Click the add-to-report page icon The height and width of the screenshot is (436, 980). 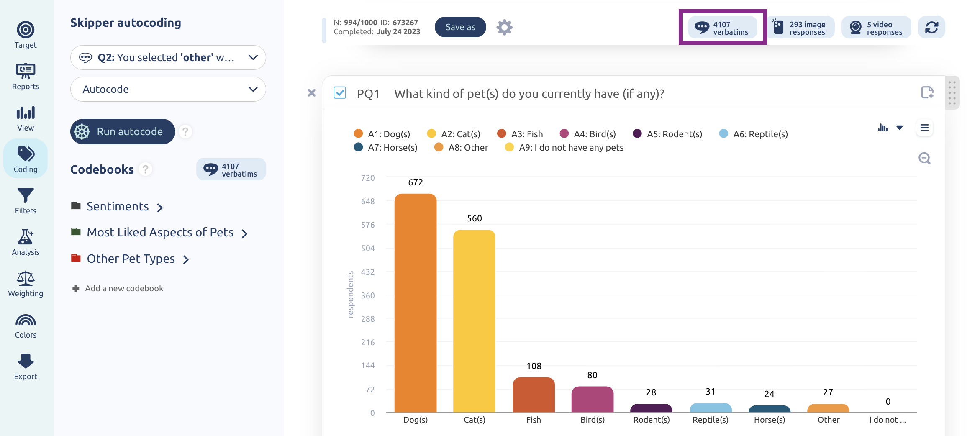point(927,92)
